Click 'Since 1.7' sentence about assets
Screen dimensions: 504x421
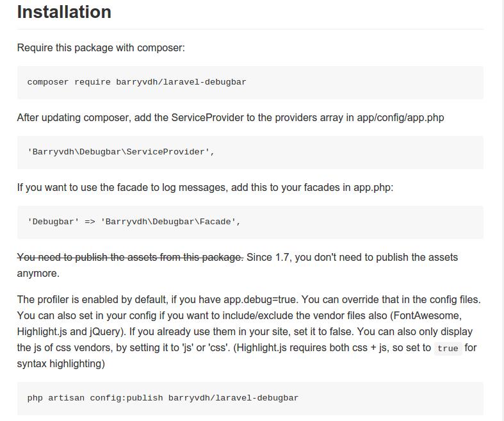coord(238,265)
